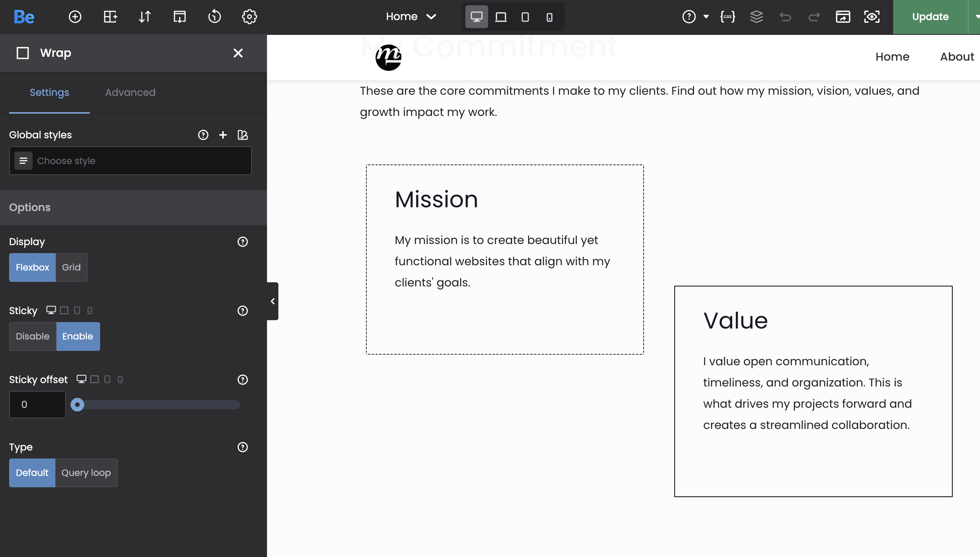The image size is (980, 557).
Task: Select Grid display option
Action: (x=71, y=268)
